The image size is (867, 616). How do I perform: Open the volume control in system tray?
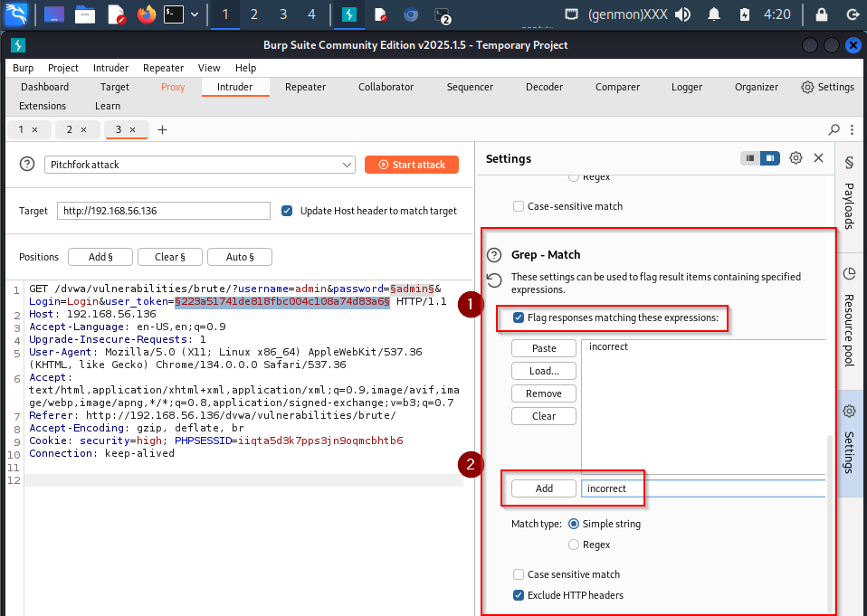pyautogui.click(x=683, y=14)
